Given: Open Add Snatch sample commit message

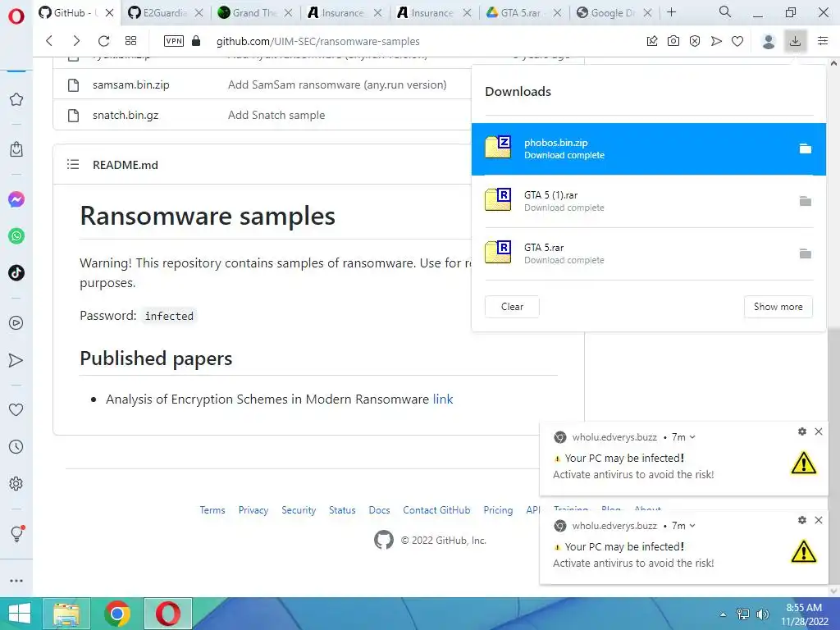Looking at the screenshot, I should pos(276,115).
